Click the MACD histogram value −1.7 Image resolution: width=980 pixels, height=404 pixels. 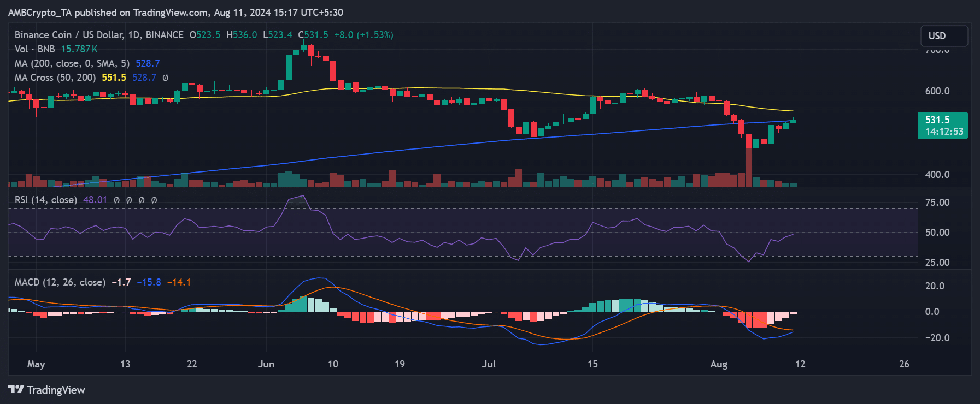121,282
